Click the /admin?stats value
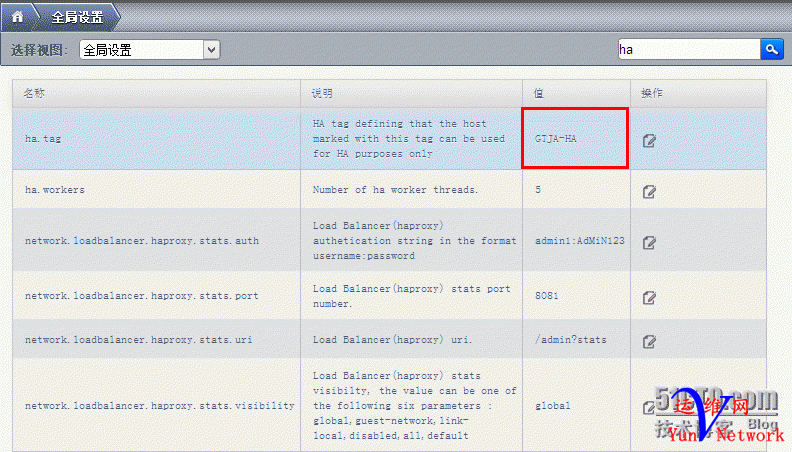Viewport: 792px width, 452px height. point(571,340)
